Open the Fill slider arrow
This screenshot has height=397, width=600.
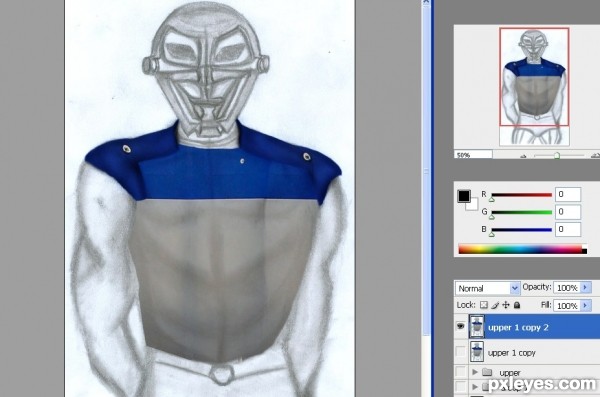pyautogui.click(x=585, y=306)
